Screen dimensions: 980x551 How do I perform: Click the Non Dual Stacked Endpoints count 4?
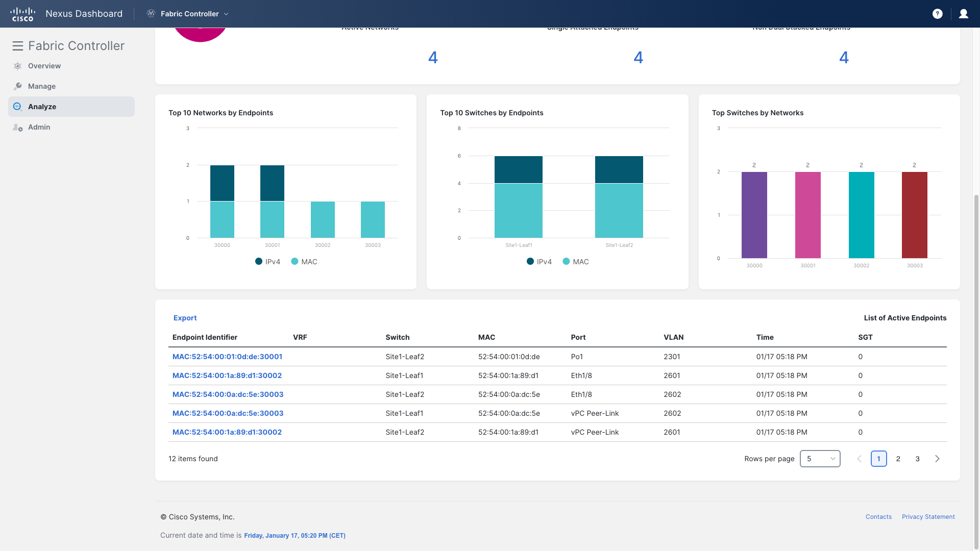tap(844, 58)
